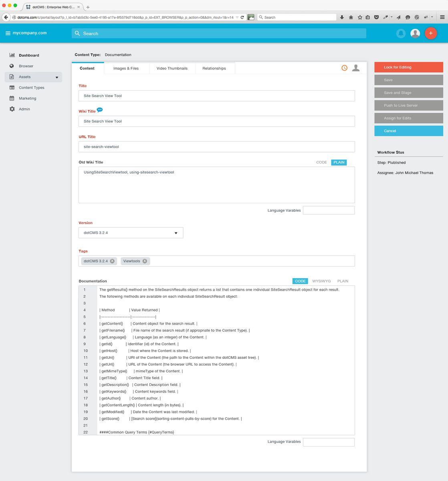
Task: Switch Old Wiki Title to CODE mode
Action: click(321, 162)
